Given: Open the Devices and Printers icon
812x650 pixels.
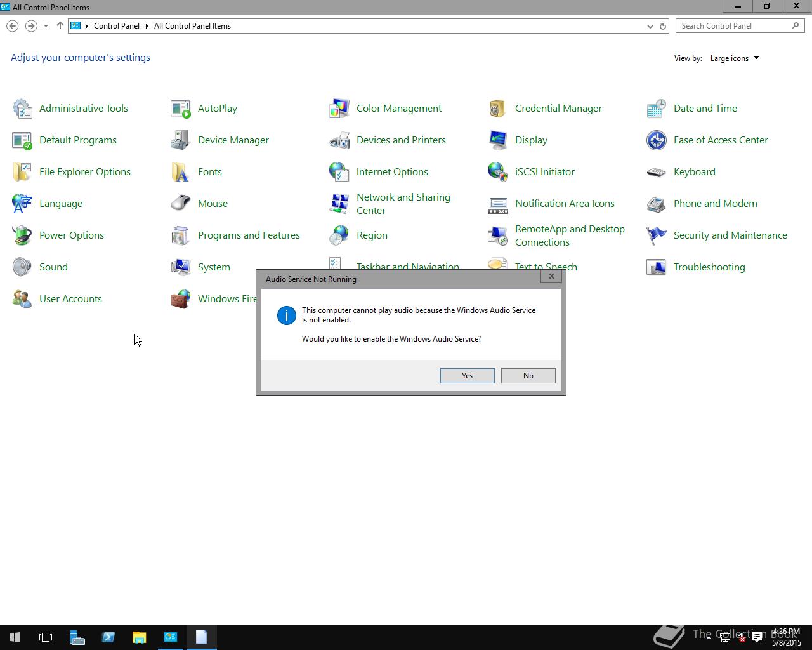Looking at the screenshot, I should point(339,140).
